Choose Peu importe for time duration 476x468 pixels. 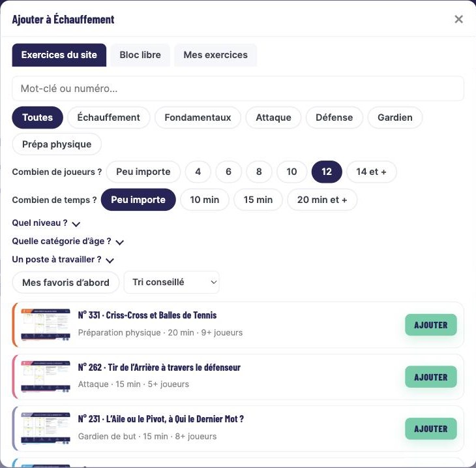click(138, 200)
